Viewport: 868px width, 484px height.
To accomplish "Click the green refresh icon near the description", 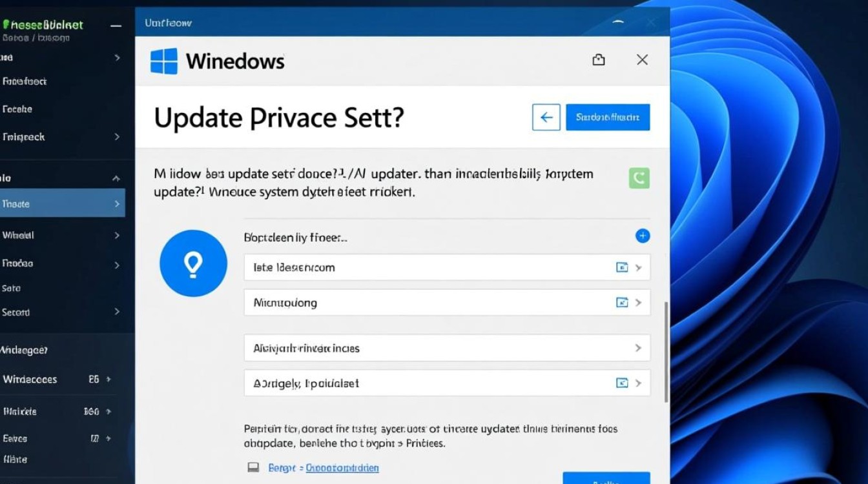I will 639,177.
